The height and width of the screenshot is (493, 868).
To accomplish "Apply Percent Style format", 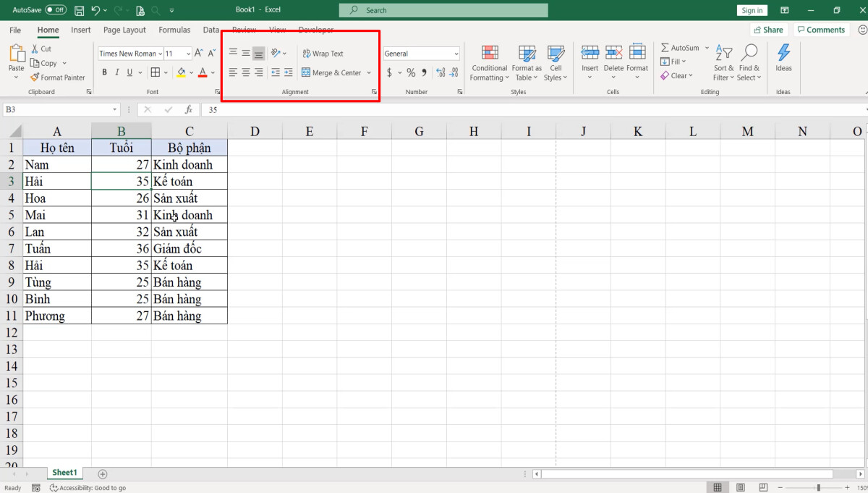I will click(x=411, y=72).
